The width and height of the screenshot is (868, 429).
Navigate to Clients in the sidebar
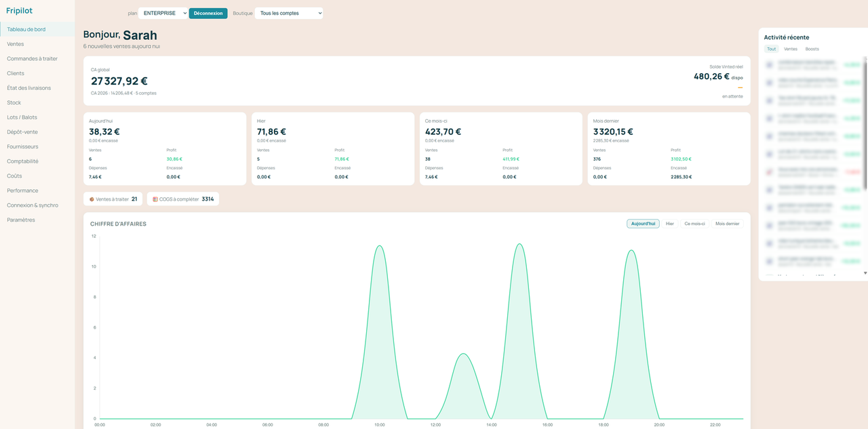point(37,73)
